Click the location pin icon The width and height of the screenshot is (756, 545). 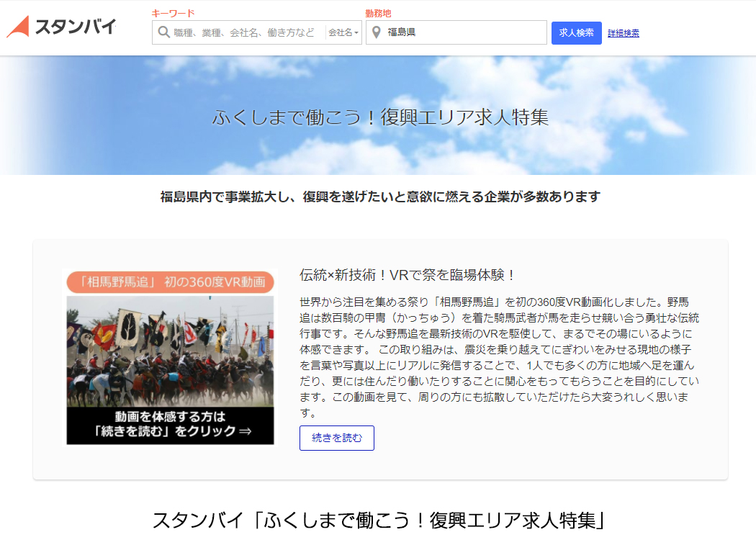[x=376, y=32]
